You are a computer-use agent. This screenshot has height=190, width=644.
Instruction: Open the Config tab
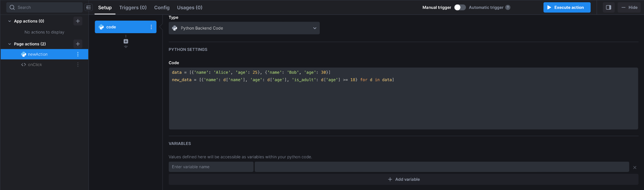(162, 7)
